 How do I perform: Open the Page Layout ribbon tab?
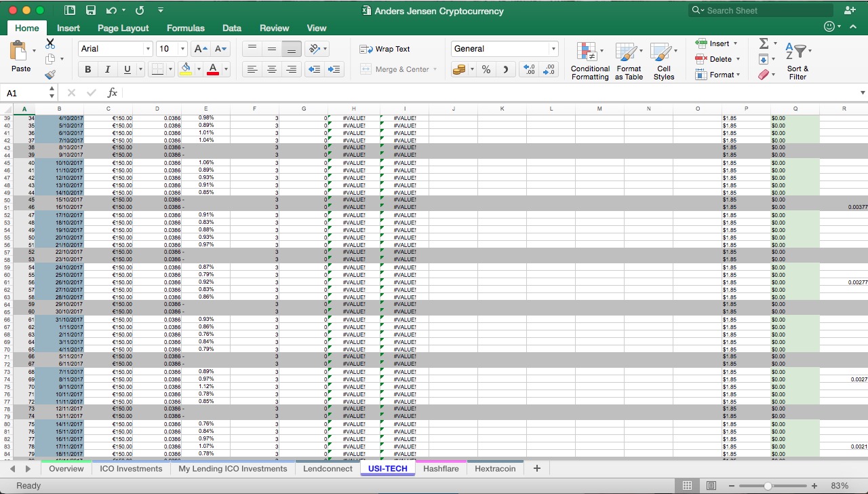tap(123, 28)
